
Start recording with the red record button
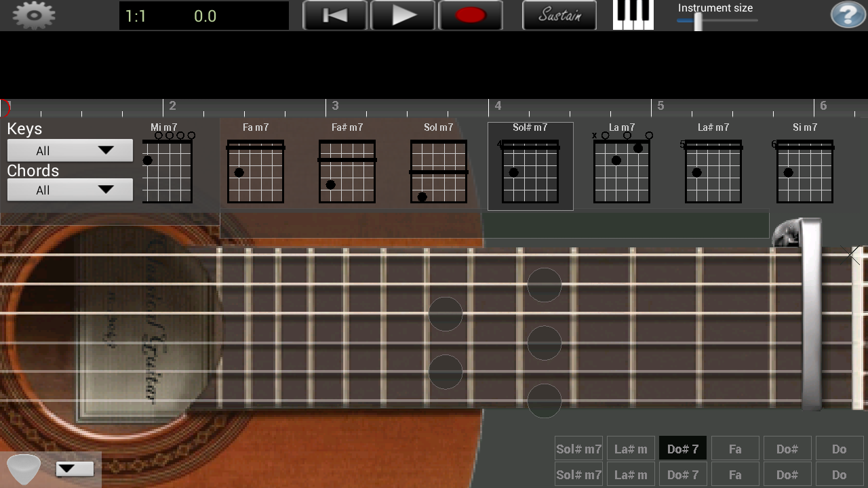tap(471, 15)
